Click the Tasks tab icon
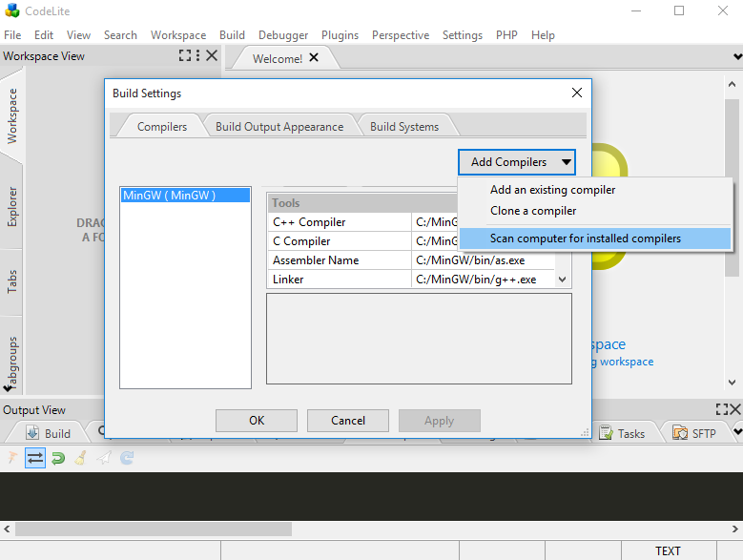This screenshot has width=743, height=560. [x=606, y=432]
